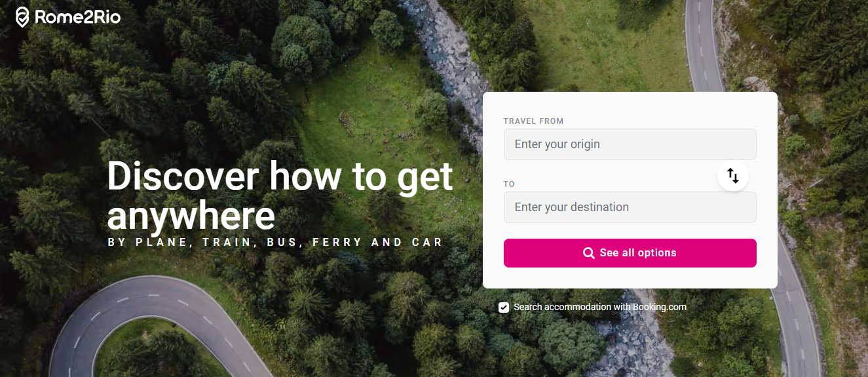The image size is (868, 377).
Task: Click the 'Discover how to get' headline line
Action: click(280, 177)
